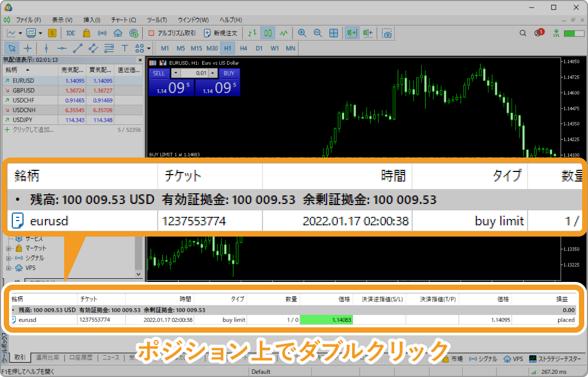Switch to bar chart display
Screen dimensions: 588x377
[x=252, y=33]
